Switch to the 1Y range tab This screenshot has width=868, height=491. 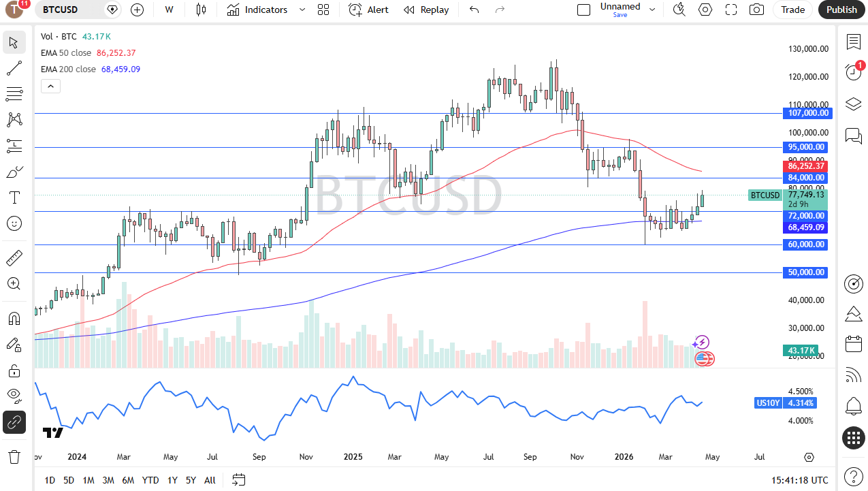pyautogui.click(x=172, y=480)
